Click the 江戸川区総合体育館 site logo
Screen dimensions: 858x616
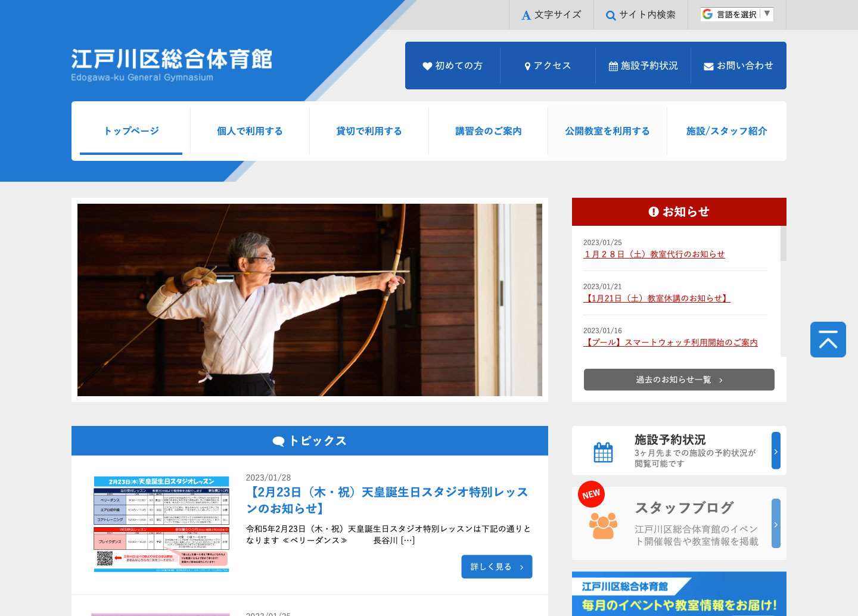pyautogui.click(x=172, y=65)
